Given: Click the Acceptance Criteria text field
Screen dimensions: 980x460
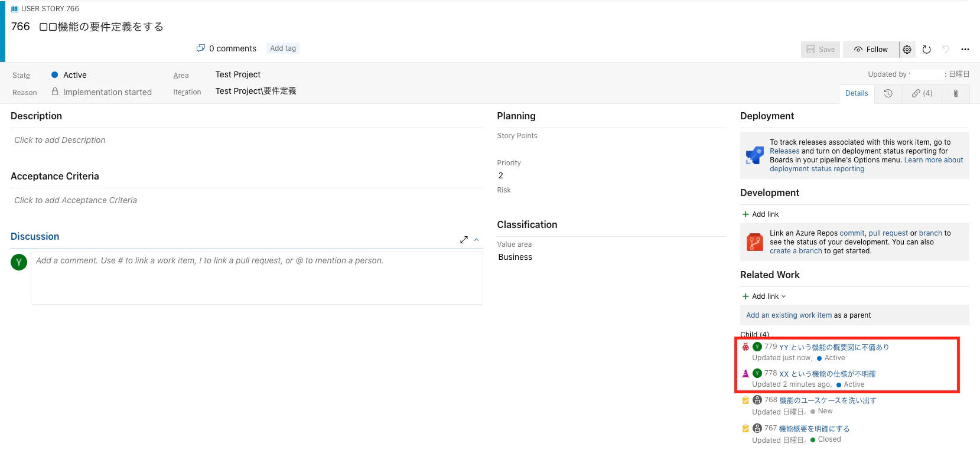Looking at the screenshot, I should point(247,201).
